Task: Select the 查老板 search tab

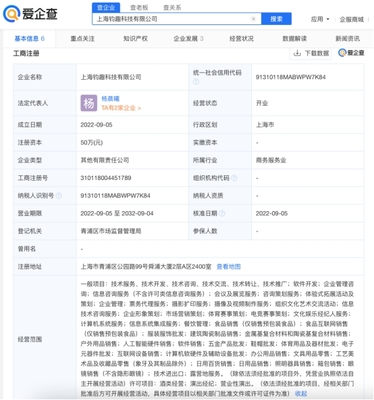Action: point(139,7)
